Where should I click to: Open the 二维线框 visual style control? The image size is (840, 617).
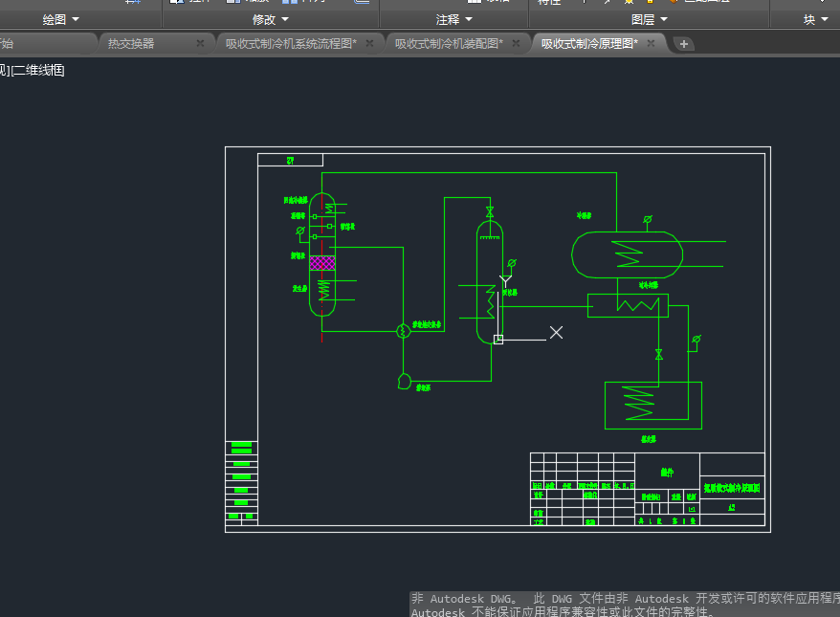click(x=37, y=70)
